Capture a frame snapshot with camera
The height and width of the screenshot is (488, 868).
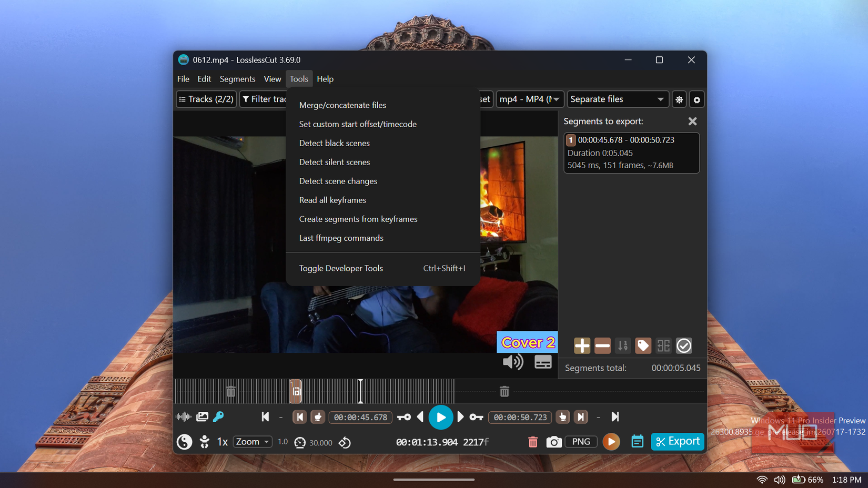click(x=553, y=442)
